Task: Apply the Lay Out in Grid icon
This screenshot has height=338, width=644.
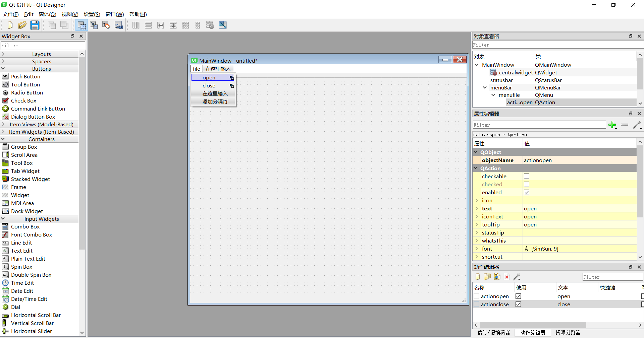Action: (x=185, y=25)
